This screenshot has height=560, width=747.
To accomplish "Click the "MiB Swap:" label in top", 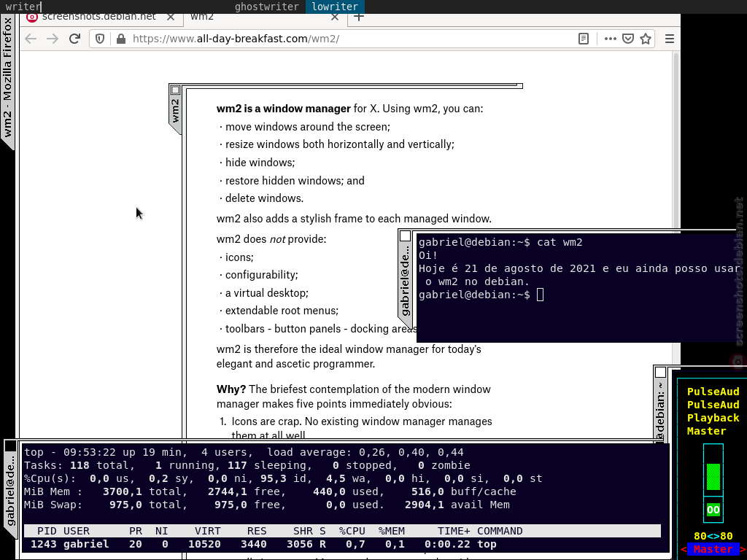I will (53, 505).
